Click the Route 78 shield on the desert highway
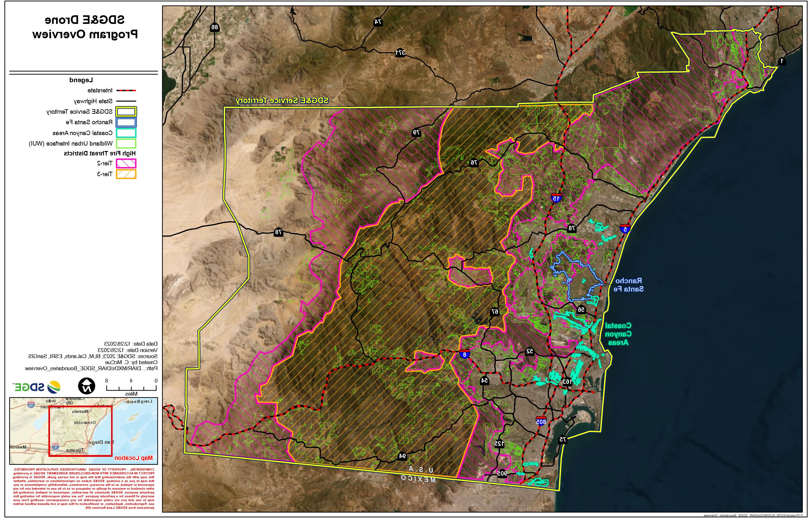812x518 pixels. click(x=278, y=232)
